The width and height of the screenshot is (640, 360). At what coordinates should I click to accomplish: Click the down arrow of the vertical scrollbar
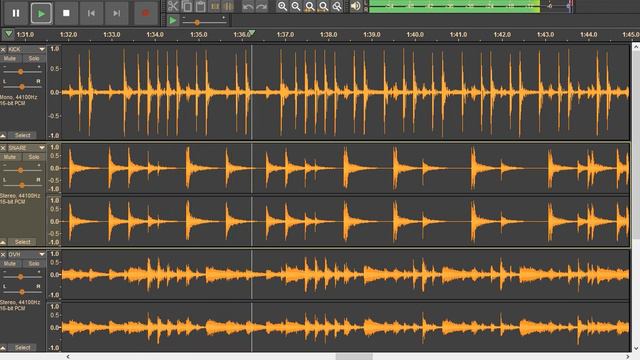coord(636,348)
